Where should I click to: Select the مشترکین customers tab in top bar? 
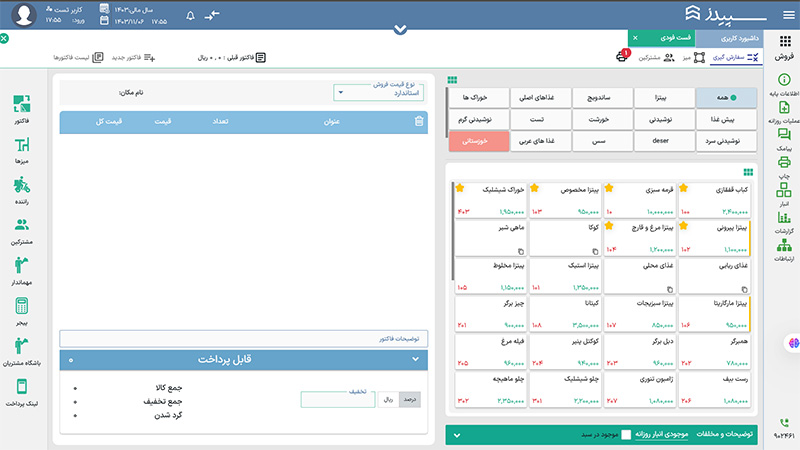click(656, 58)
